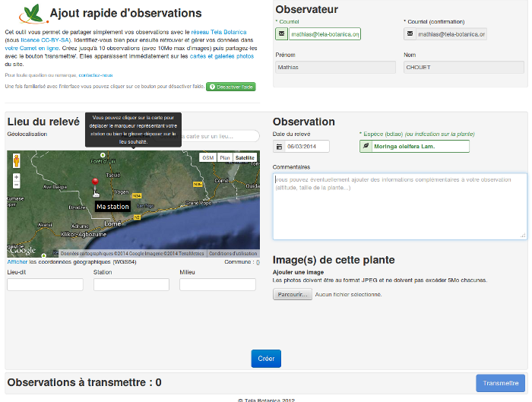Click Parcourir to choose an image
This screenshot has height=402, width=532.
coord(293,294)
